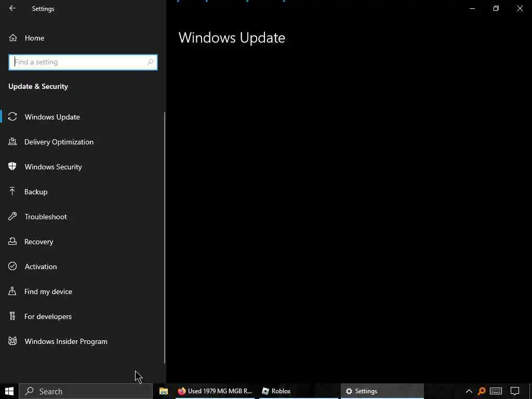Open Find my device settings
Screen dimensions: 532x399
point(48,291)
